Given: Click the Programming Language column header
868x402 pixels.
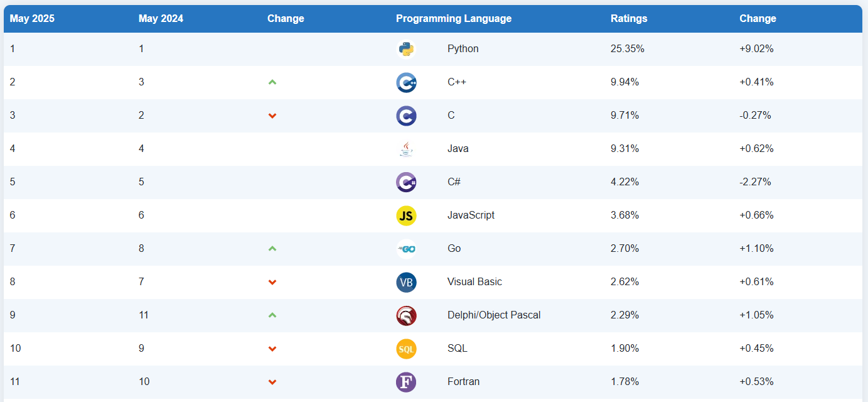Looking at the screenshot, I should tap(453, 19).
